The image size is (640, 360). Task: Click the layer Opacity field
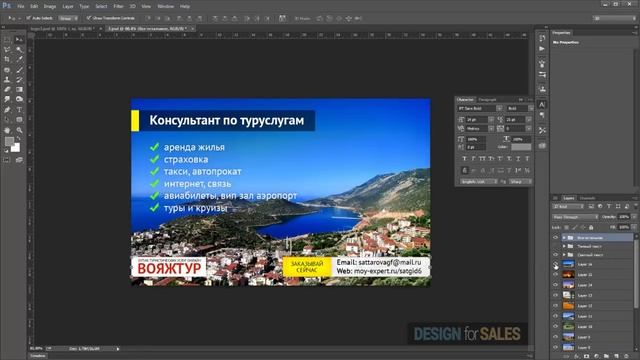click(x=624, y=217)
